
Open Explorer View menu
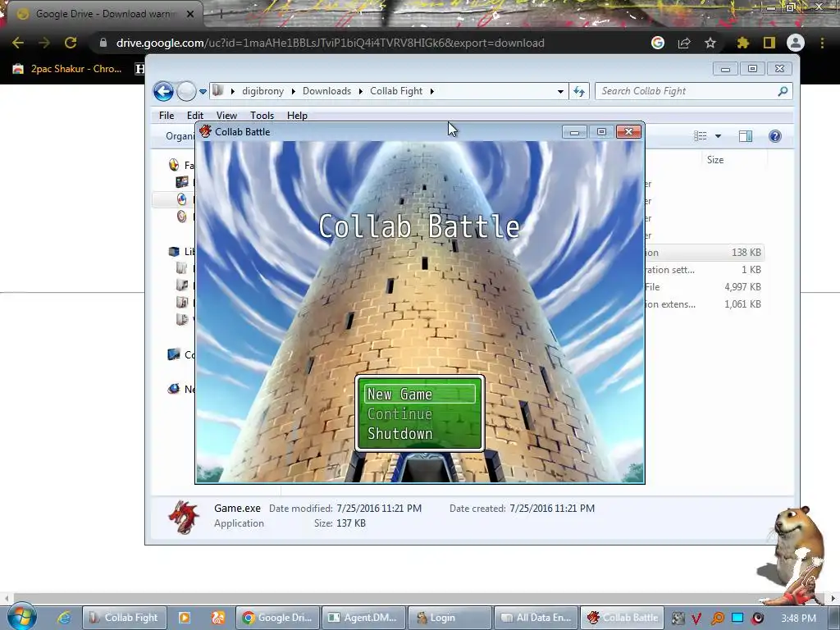226,115
